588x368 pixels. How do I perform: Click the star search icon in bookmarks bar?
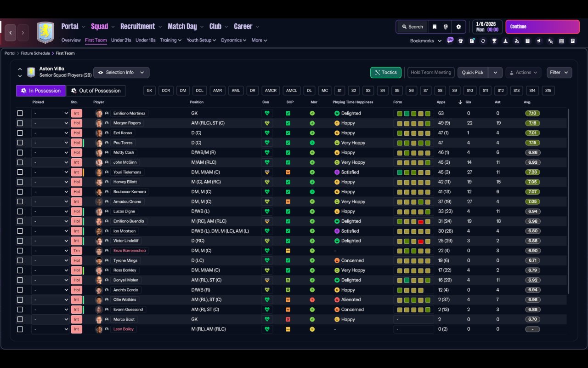(x=550, y=41)
